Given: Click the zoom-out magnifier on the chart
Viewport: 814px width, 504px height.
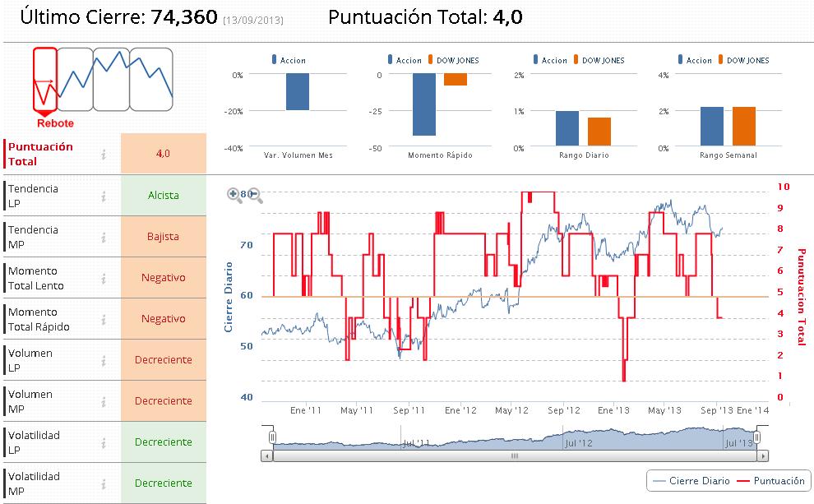Looking at the screenshot, I should click(254, 195).
